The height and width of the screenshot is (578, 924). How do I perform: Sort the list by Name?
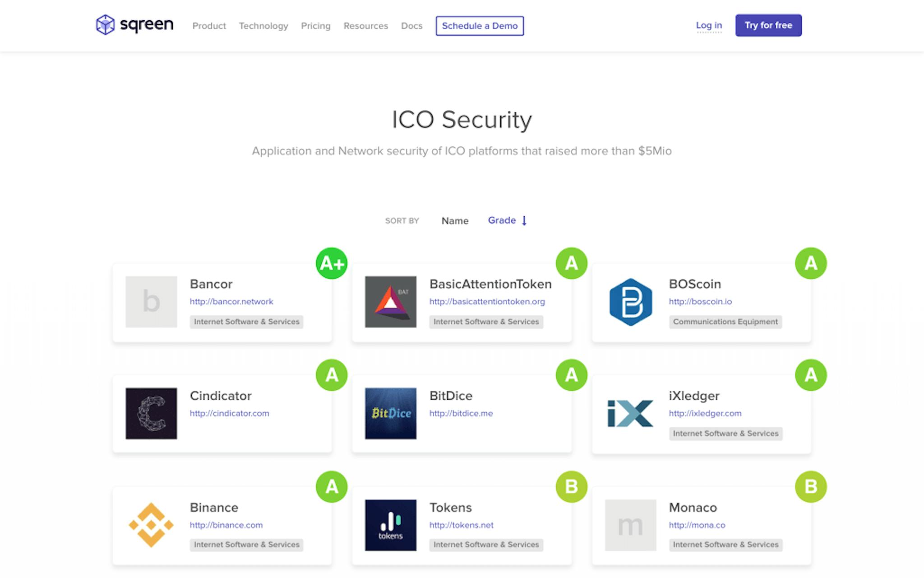pyautogui.click(x=455, y=221)
